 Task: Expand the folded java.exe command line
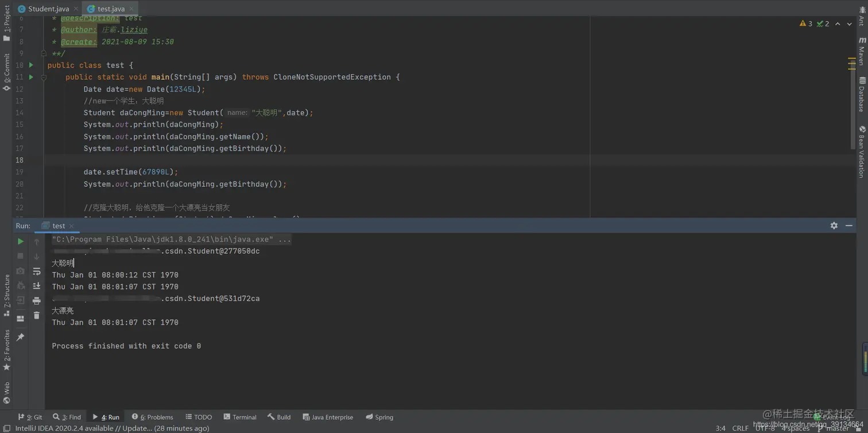[x=172, y=239]
